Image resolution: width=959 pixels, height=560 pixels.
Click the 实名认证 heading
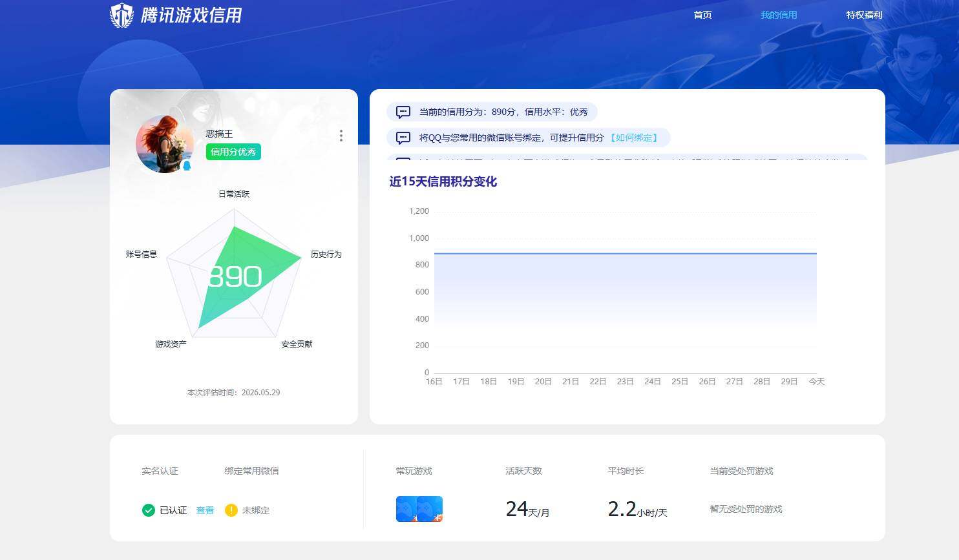pyautogui.click(x=160, y=471)
